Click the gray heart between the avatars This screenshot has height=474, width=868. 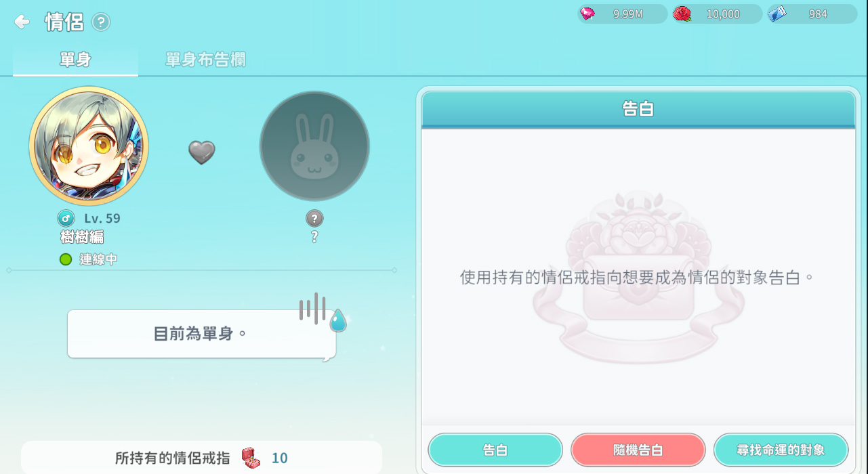tap(201, 152)
